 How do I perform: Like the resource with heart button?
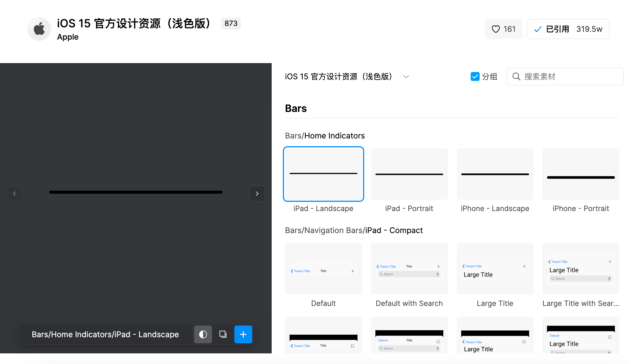(503, 29)
